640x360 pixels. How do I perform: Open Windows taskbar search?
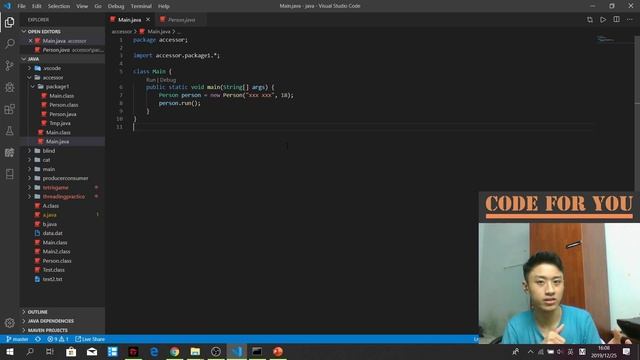(x=30, y=352)
